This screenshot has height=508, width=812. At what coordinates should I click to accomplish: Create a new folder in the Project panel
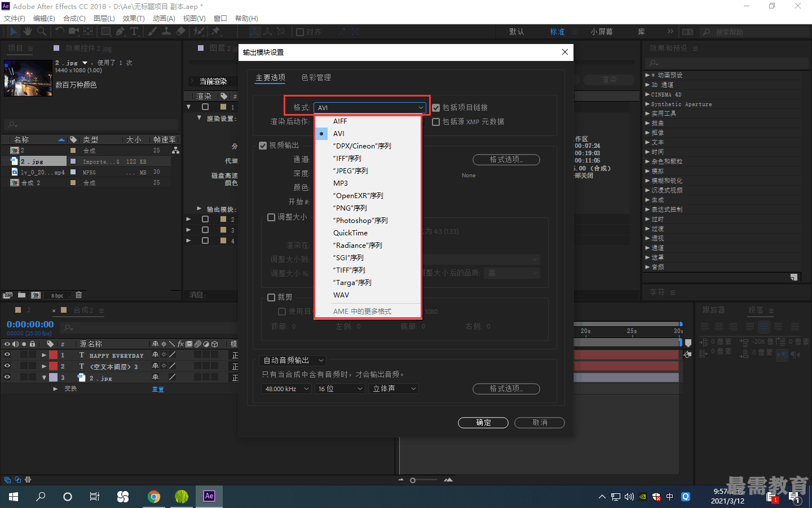coord(21,295)
